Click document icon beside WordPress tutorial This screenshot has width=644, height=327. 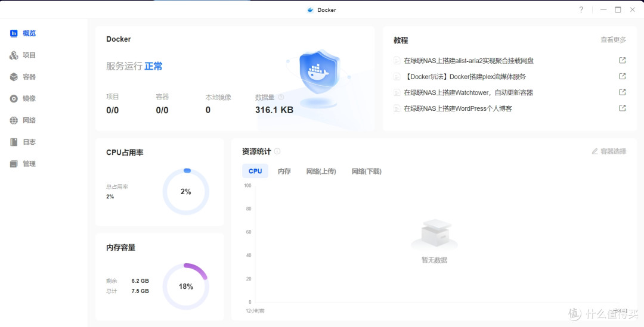pos(397,109)
